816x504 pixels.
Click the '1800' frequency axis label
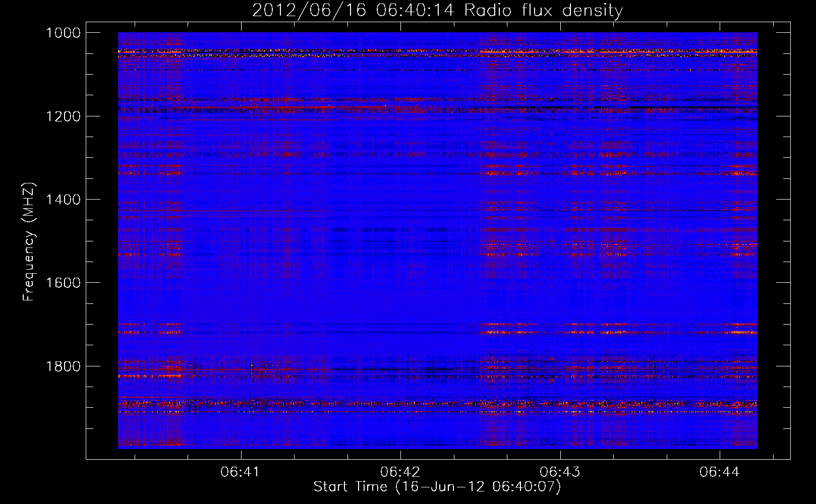(x=63, y=366)
